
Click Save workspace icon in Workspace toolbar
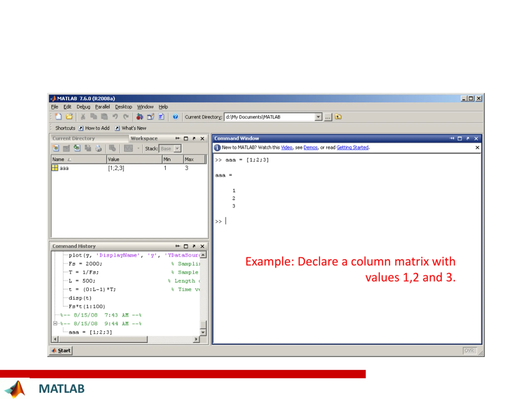[x=88, y=148]
